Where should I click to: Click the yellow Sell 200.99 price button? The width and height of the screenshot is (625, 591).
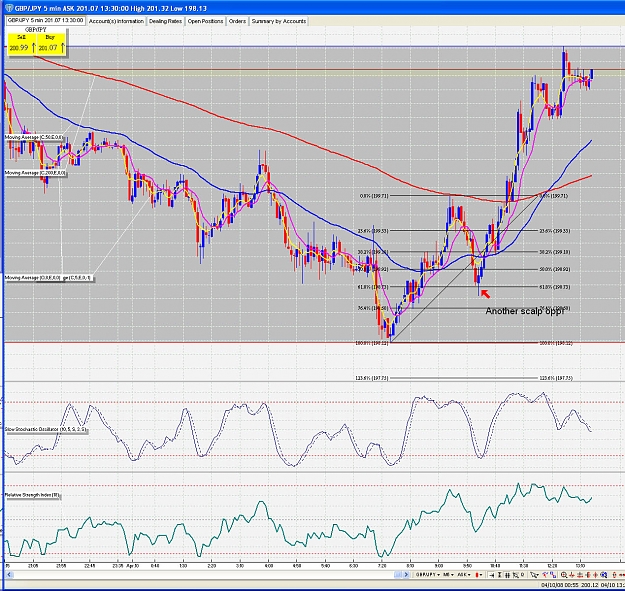tap(22, 44)
